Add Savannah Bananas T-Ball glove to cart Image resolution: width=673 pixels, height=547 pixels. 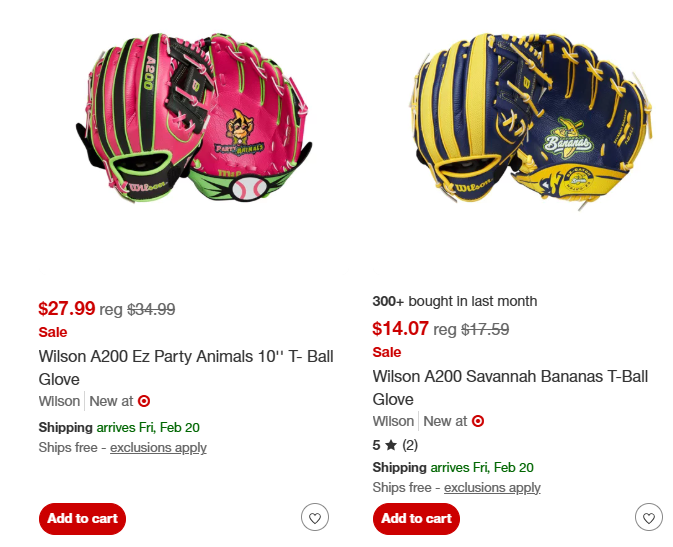tap(416, 518)
